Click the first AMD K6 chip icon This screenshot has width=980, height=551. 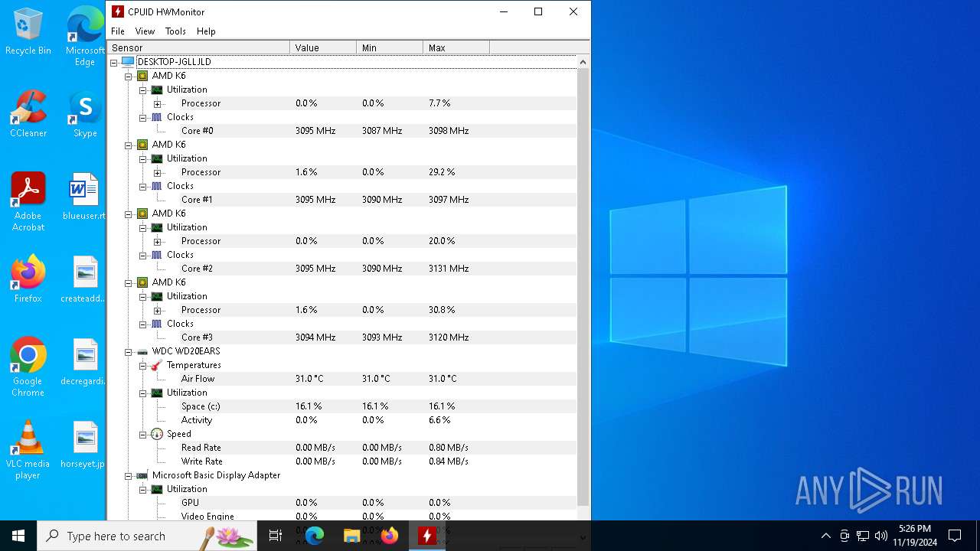(142, 76)
